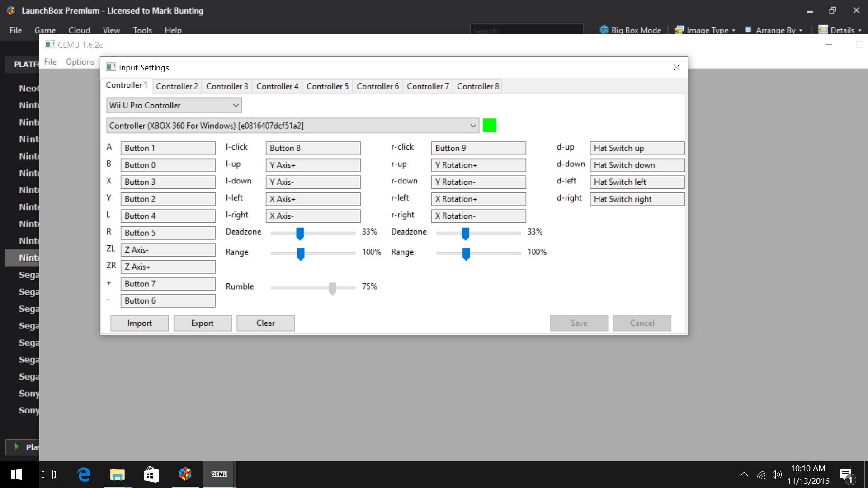Screen dimensions: 868x488
Task: Click the X button mapping field
Action: pos(168,182)
